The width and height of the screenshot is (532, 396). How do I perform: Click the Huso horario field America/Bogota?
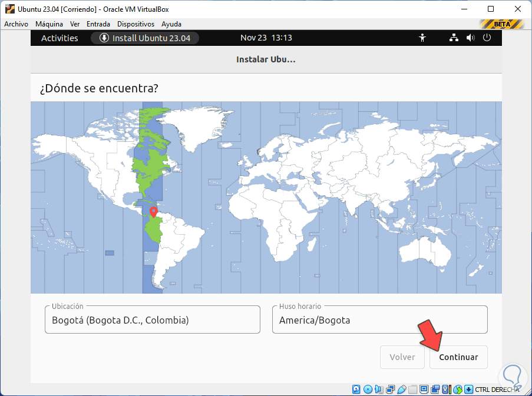click(379, 320)
